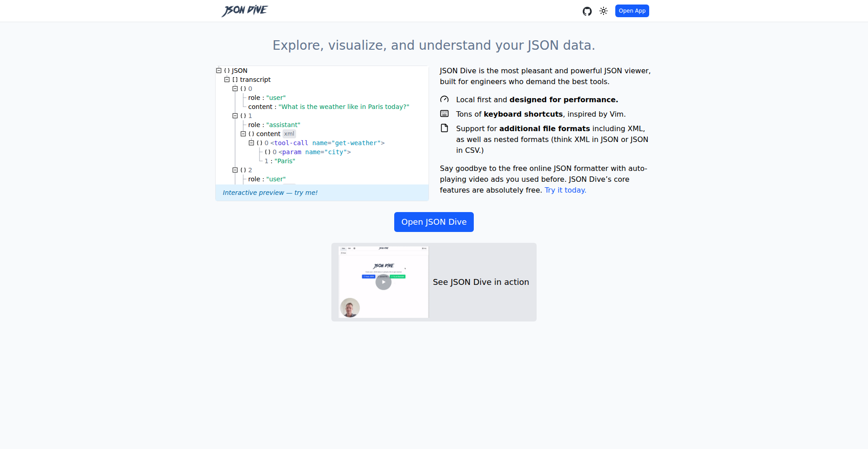The width and height of the screenshot is (868, 449).
Task: Collapse transcript item 1
Action: (x=235, y=116)
